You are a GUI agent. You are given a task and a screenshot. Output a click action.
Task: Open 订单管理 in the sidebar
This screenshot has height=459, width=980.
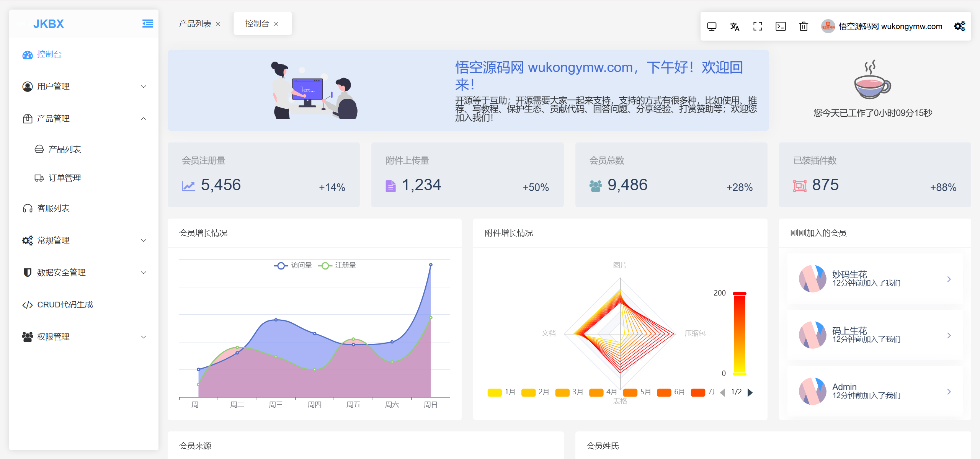pos(65,178)
